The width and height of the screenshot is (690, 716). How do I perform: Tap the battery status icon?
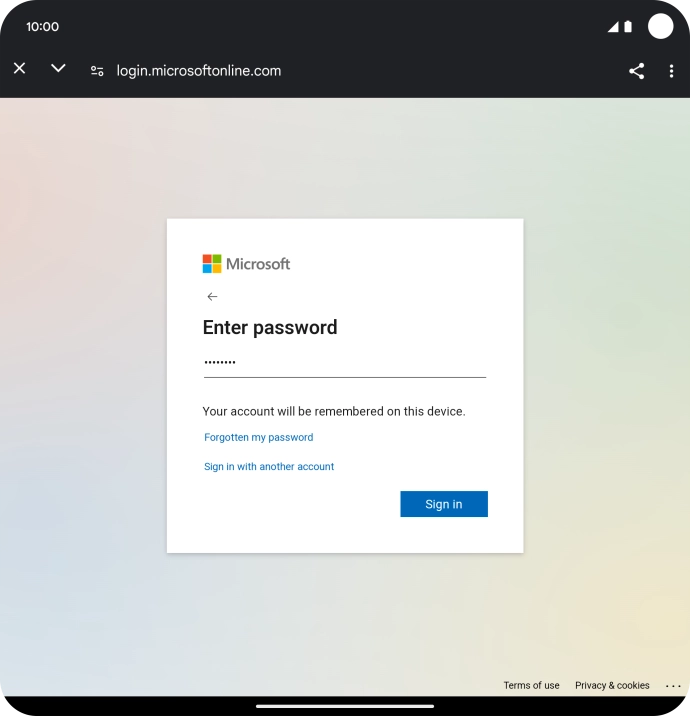point(628,27)
